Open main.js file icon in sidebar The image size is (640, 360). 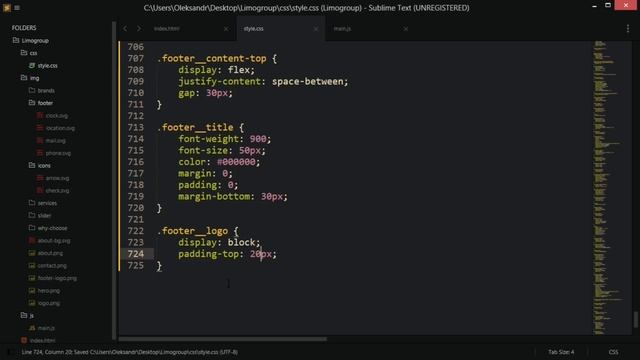(x=32, y=328)
